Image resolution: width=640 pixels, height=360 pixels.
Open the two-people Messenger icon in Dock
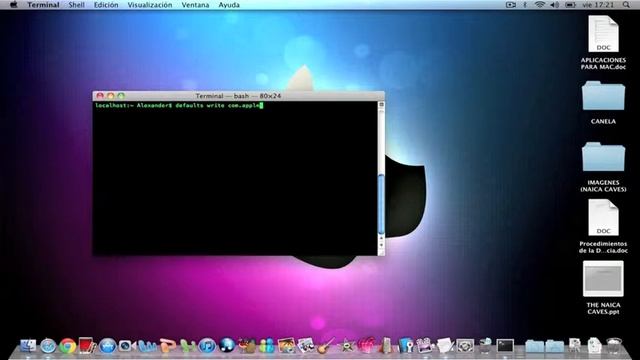tap(267, 346)
